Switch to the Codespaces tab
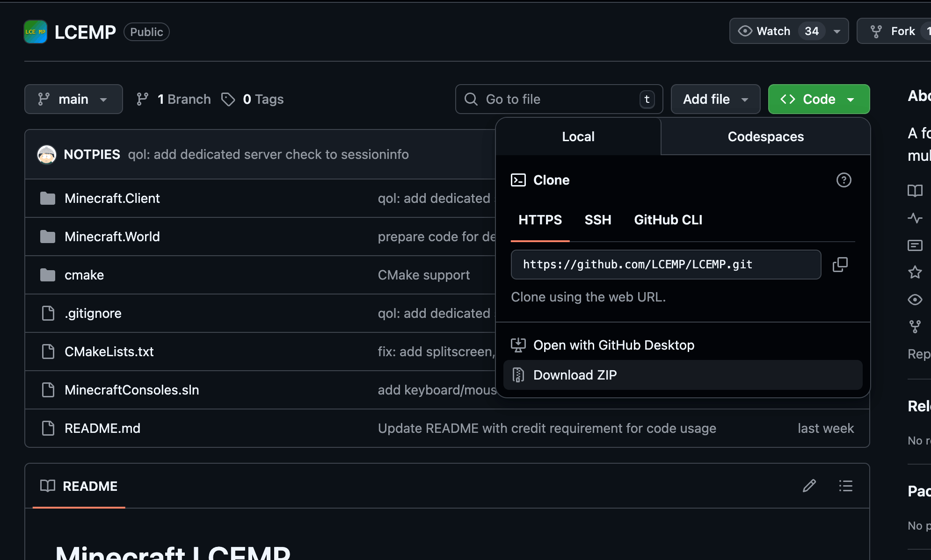This screenshot has height=560, width=931. (x=765, y=136)
